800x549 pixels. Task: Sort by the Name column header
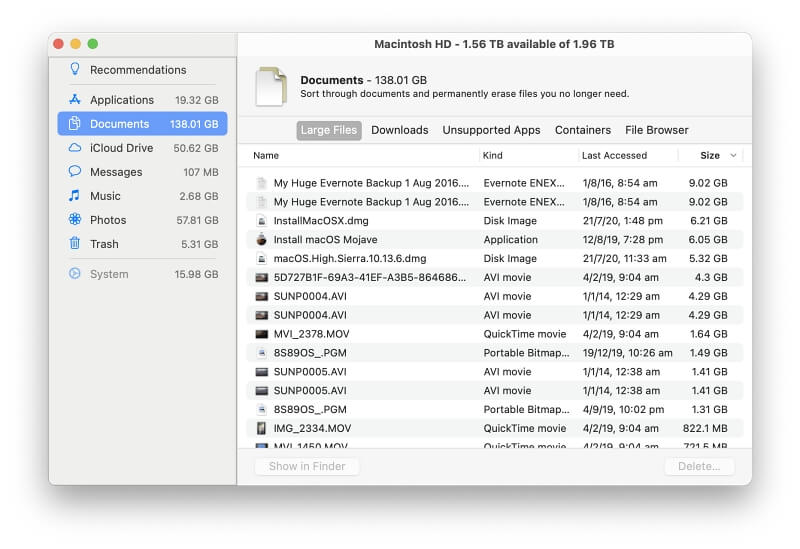pyautogui.click(x=266, y=155)
